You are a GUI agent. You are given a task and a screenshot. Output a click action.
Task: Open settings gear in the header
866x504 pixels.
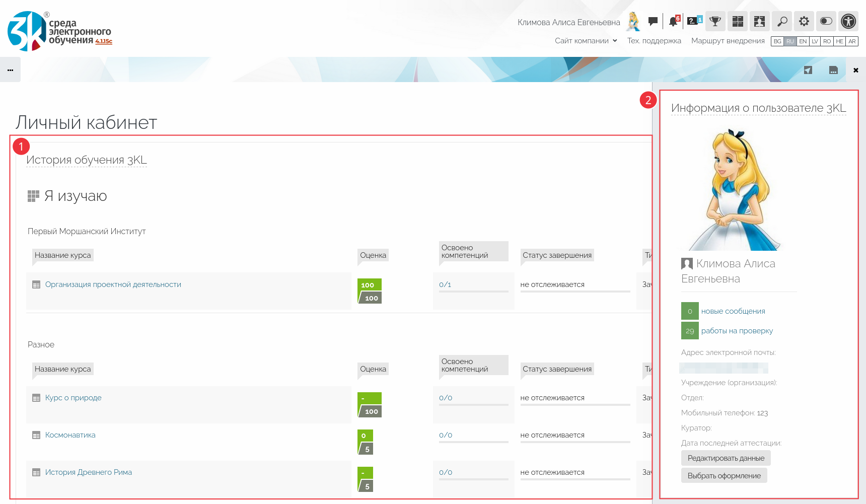(x=804, y=21)
